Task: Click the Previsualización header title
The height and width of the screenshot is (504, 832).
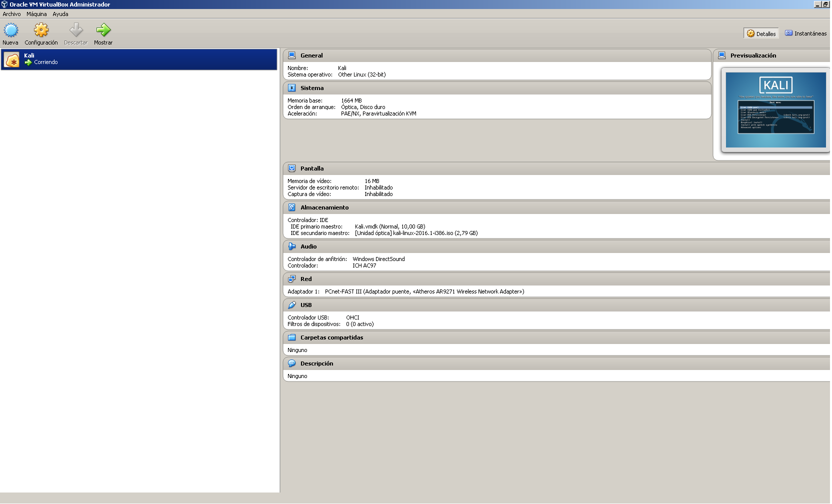Action: [x=753, y=55]
